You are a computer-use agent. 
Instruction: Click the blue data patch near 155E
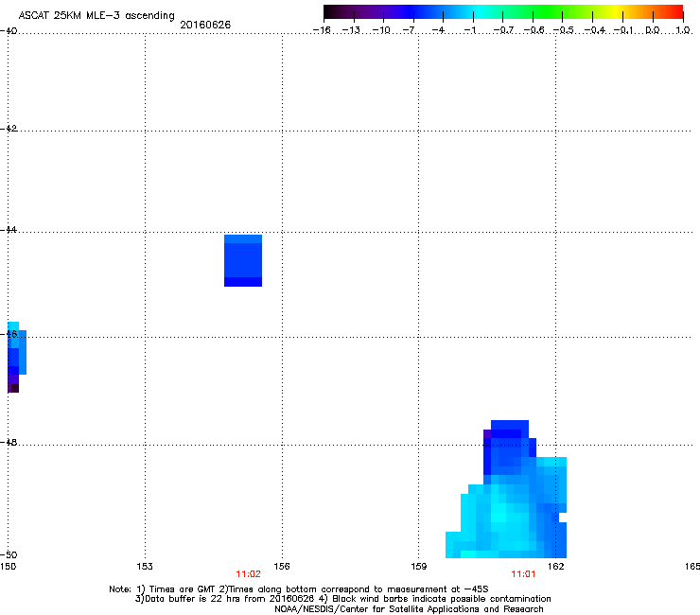pyautogui.click(x=243, y=260)
